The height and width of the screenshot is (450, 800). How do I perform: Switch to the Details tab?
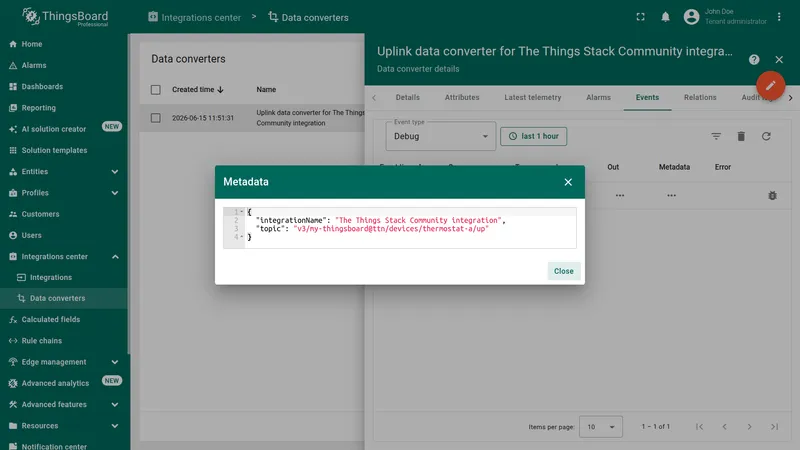click(x=408, y=97)
